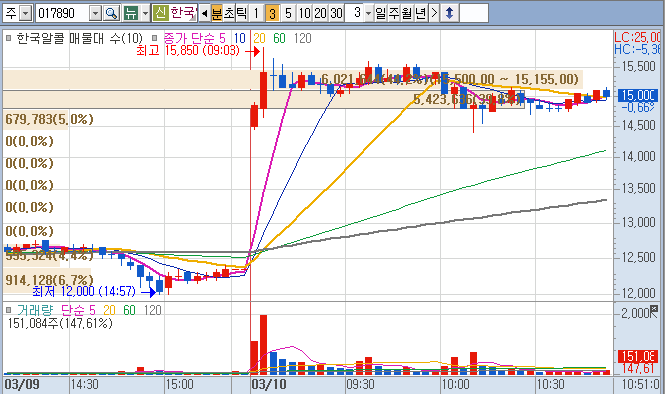Set interval to 20
The height and width of the screenshot is (394, 665).
click(321, 13)
